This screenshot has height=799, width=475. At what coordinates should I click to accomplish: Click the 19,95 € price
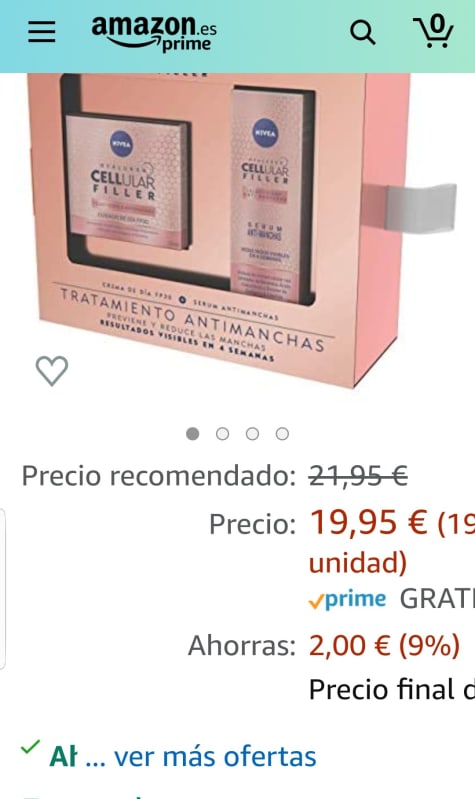[368, 523]
